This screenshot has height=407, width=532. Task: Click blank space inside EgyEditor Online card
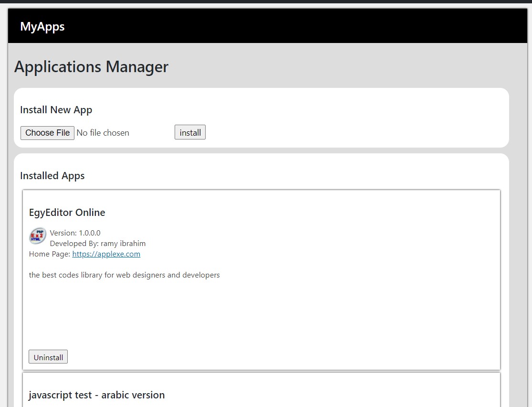262,315
